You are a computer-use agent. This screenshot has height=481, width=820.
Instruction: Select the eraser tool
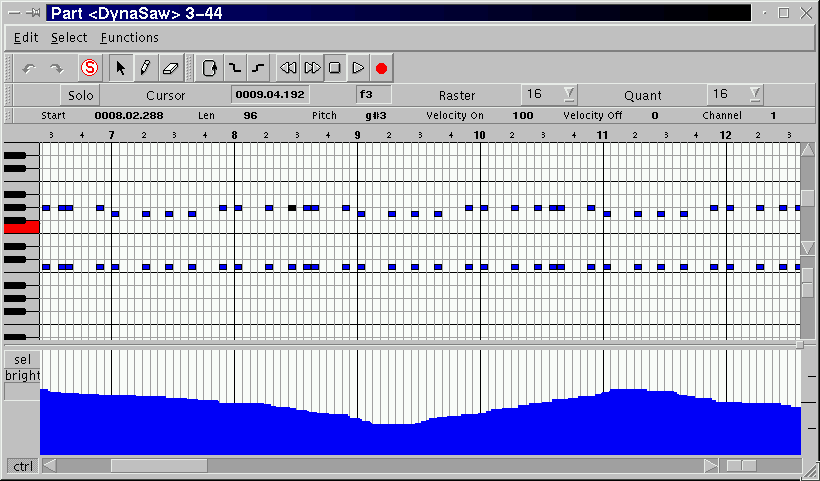coord(169,68)
